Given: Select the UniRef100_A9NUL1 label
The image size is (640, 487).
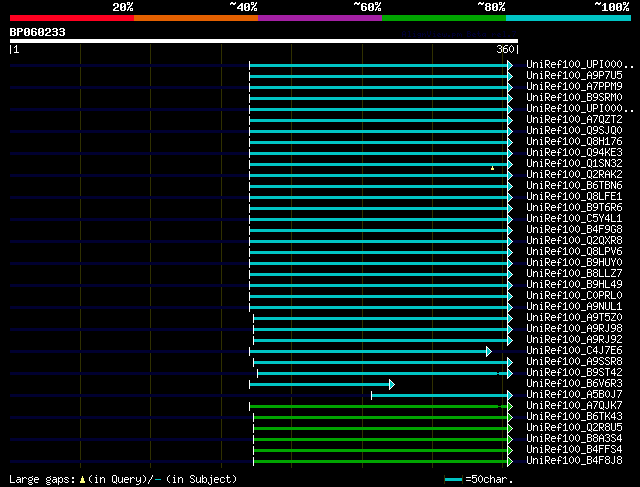Looking at the screenshot, I should [x=574, y=307].
